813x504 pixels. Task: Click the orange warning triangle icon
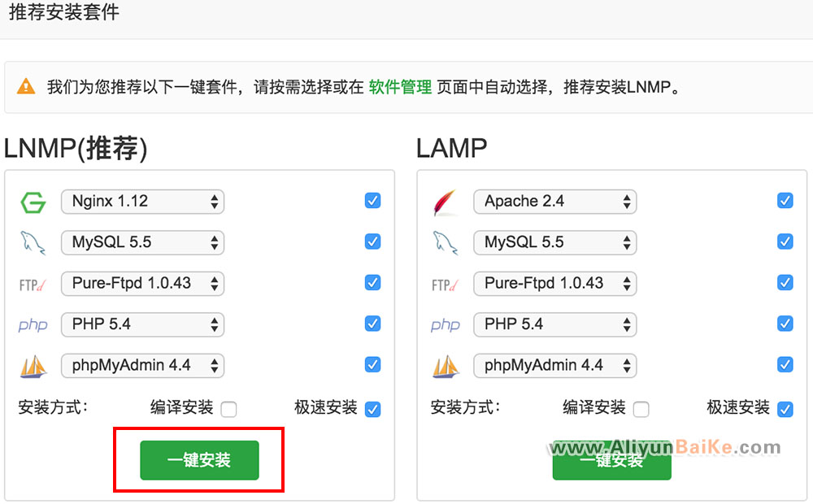(27, 86)
